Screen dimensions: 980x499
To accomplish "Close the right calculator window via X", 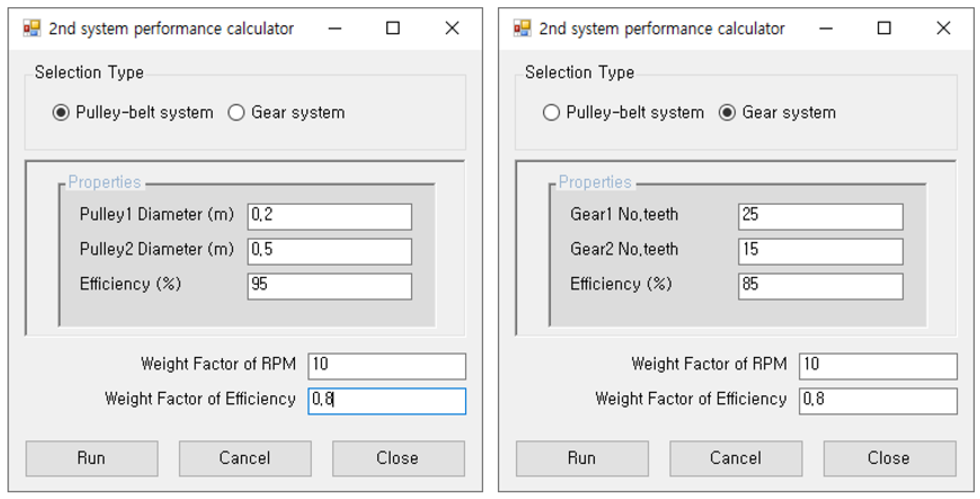I will 943,28.
